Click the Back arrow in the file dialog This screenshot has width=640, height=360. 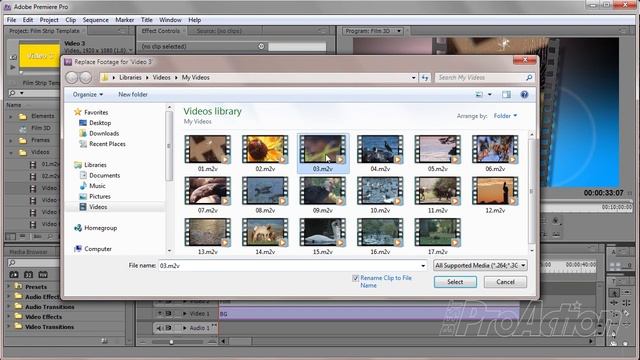pos(71,78)
